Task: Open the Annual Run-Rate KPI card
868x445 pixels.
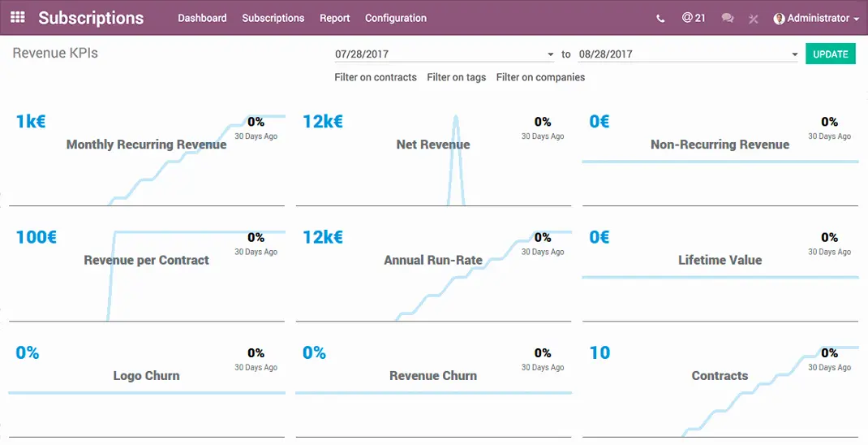Action: [433, 274]
